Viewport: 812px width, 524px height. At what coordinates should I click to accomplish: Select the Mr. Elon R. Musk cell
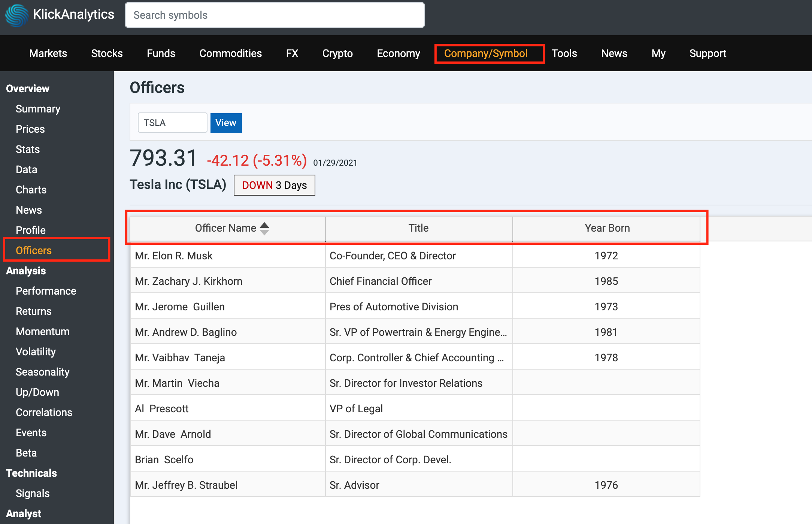[x=228, y=256]
